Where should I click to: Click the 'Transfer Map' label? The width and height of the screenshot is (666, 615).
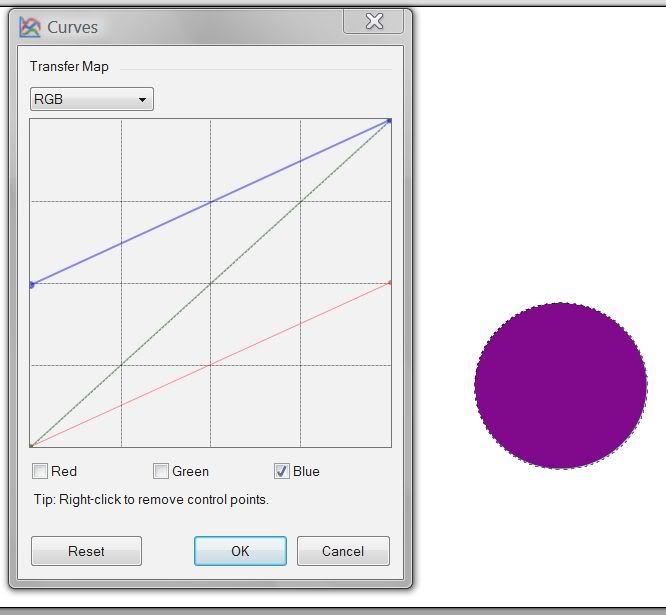69,67
